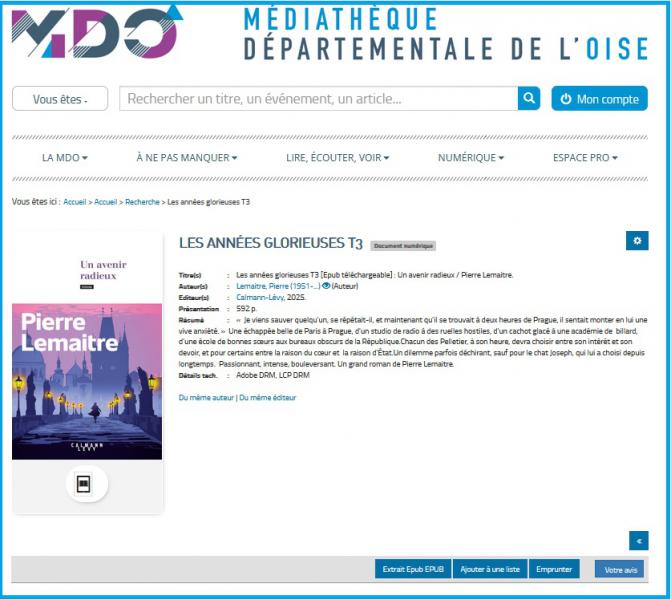Click the Emprunter button
Image resolution: width=671 pixels, height=600 pixels.
click(x=553, y=569)
